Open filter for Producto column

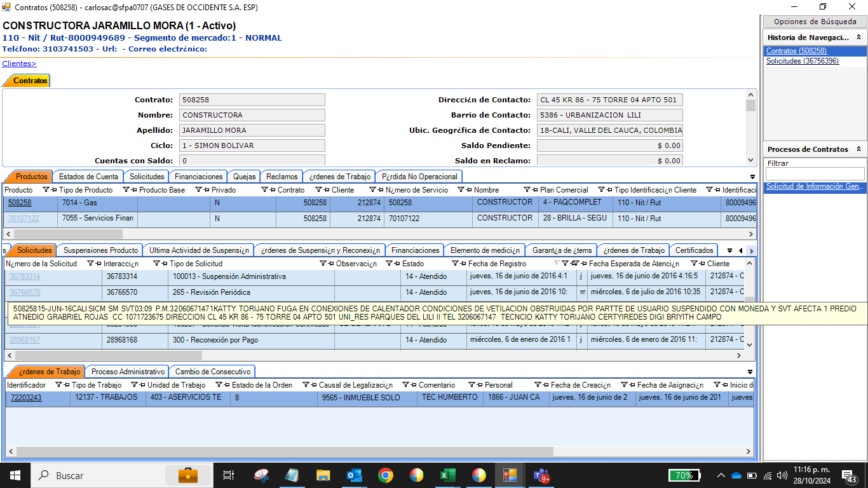click(x=45, y=190)
